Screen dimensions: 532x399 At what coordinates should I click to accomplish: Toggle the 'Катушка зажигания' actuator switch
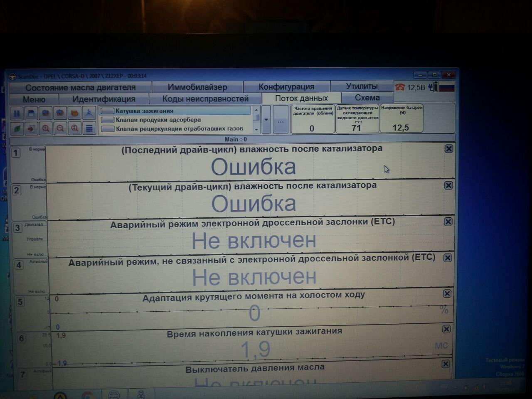[108, 111]
